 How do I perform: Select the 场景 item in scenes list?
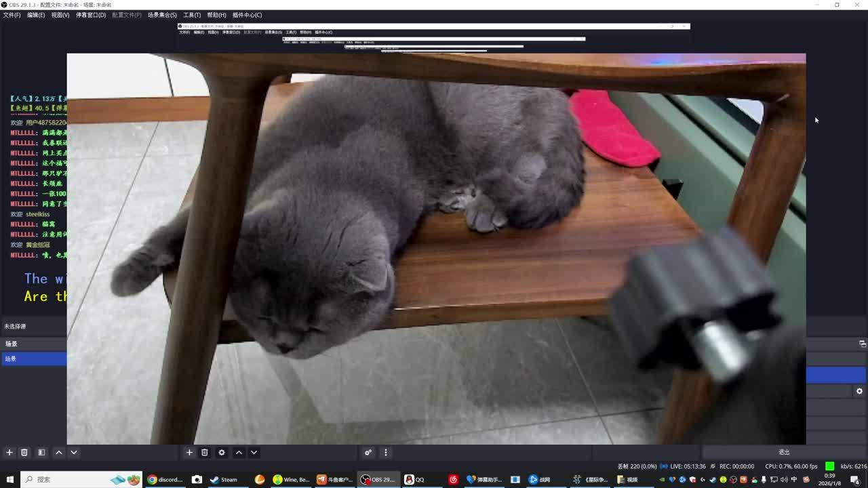point(33,359)
